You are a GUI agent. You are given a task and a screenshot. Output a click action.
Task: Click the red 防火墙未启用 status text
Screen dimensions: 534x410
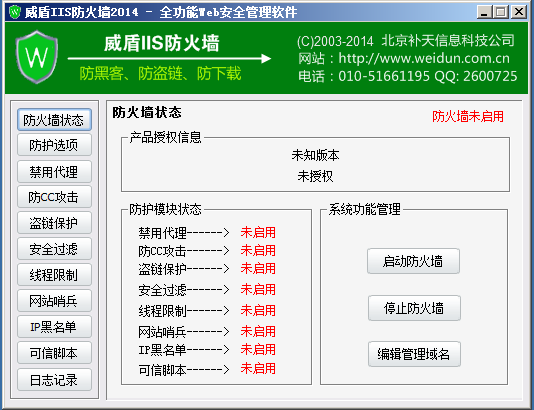click(468, 116)
